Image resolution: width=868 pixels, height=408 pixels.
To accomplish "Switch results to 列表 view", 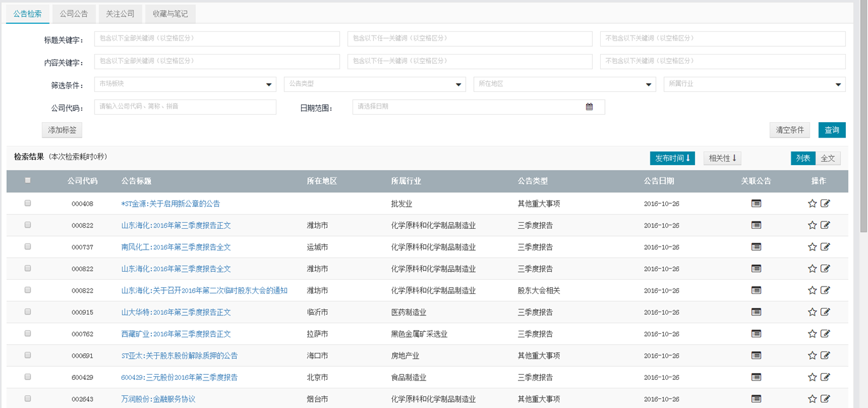I will 803,158.
